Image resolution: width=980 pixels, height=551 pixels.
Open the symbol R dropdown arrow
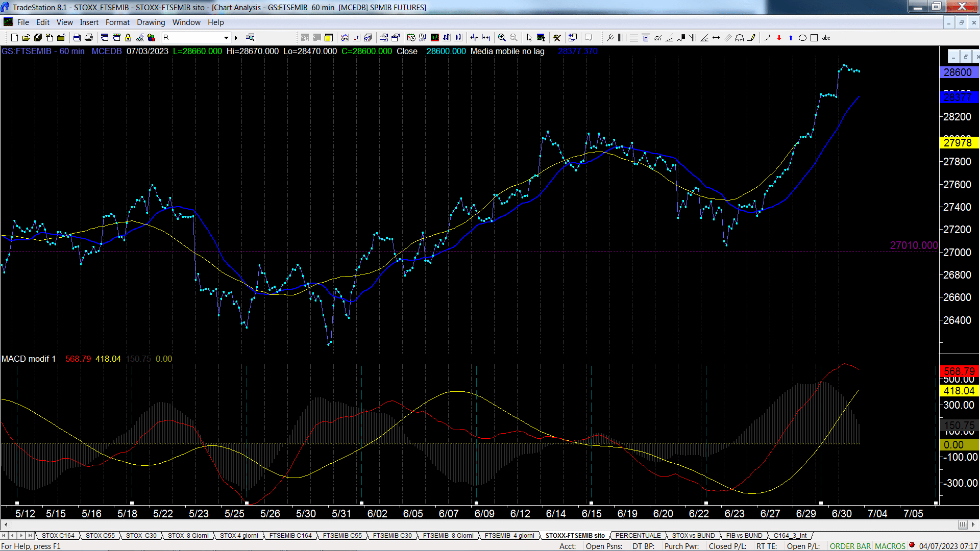pos(226,38)
